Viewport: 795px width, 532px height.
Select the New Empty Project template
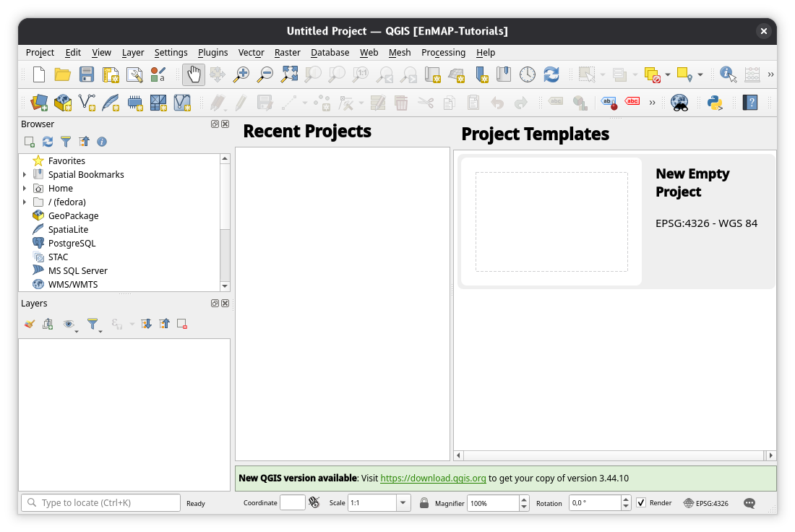pos(616,222)
